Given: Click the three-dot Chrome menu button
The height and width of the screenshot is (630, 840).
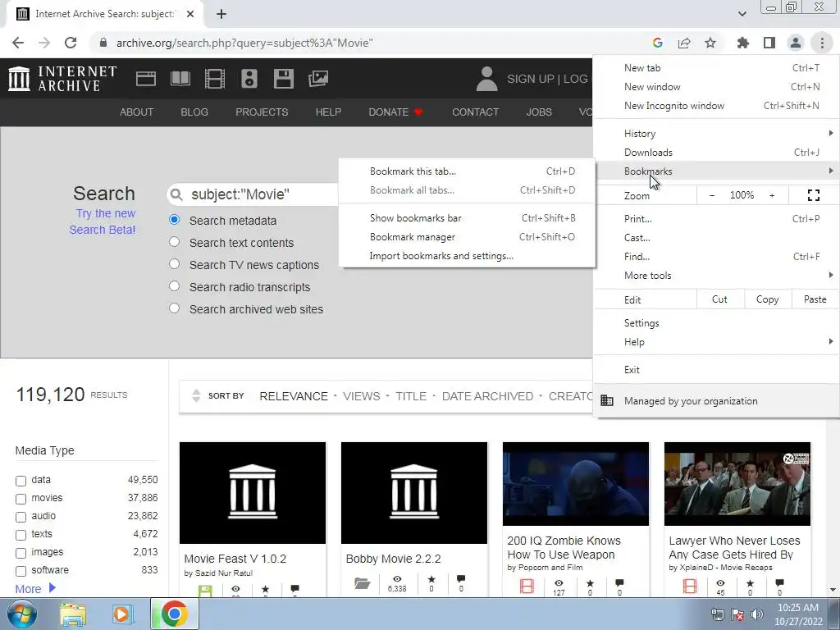Looking at the screenshot, I should pyautogui.click(x=822, y=43).
